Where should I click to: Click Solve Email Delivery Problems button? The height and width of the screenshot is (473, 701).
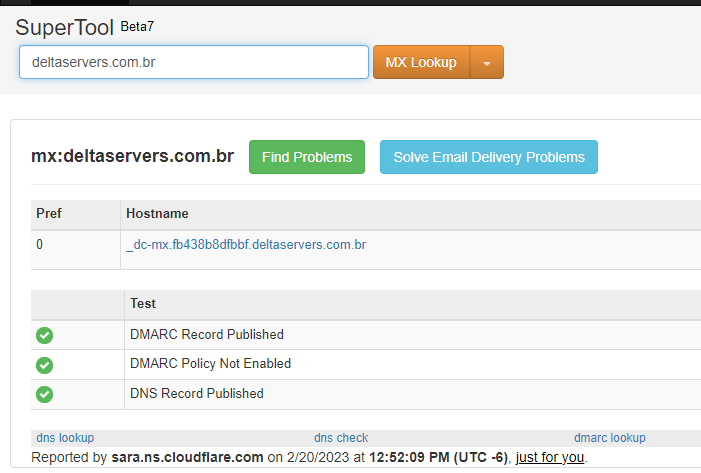click(489, 157)
